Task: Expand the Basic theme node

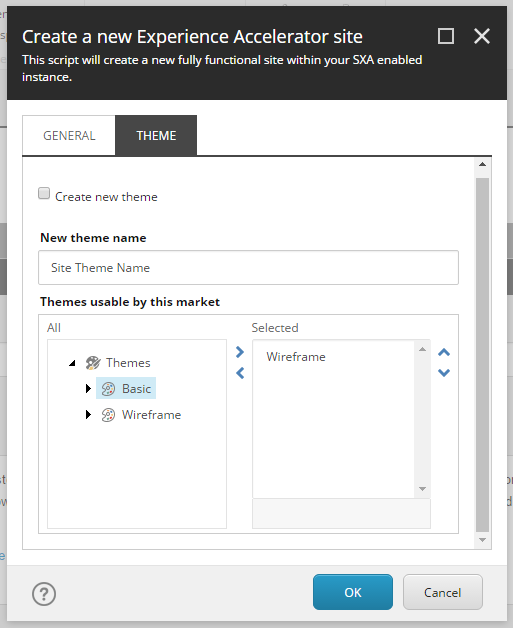Action: click(88, 388)
